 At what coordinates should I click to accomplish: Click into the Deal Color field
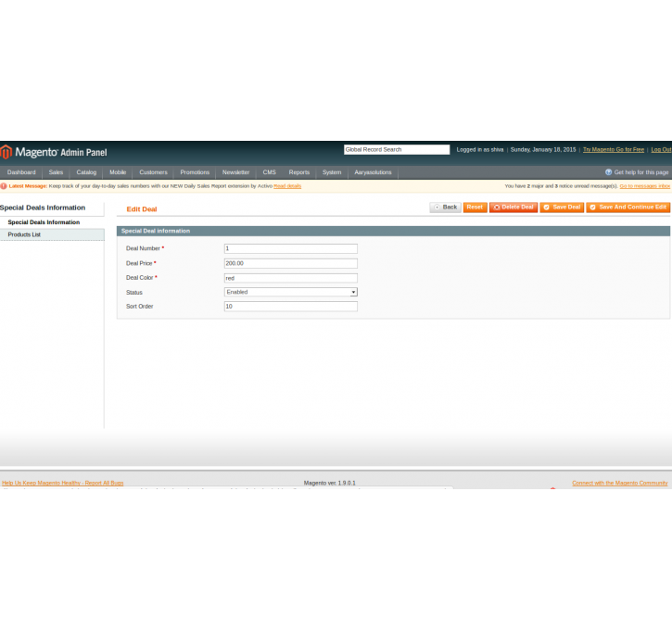[x=290, y=278]
